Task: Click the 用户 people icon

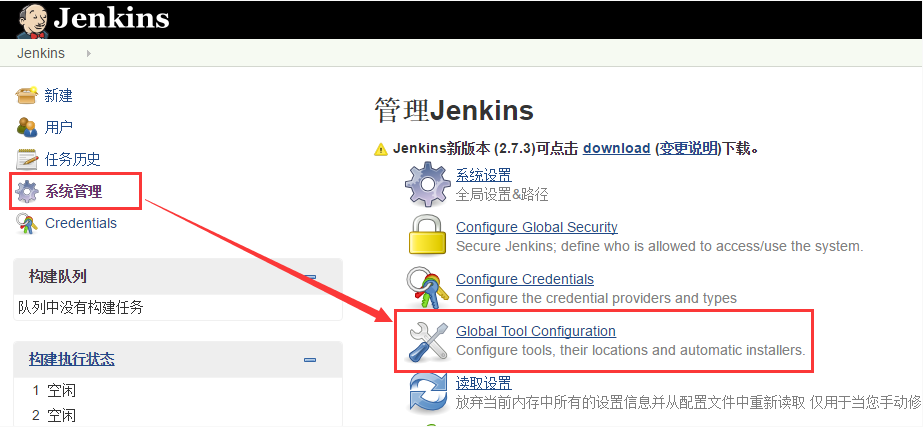Action: (26, 127)
